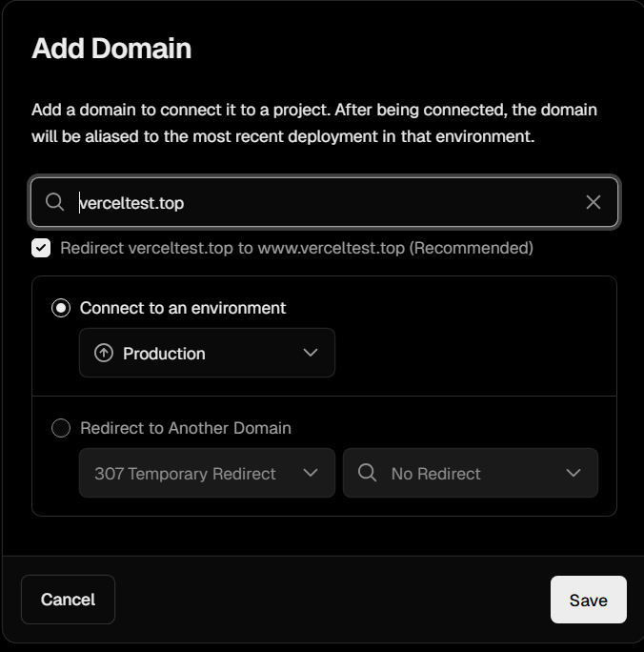Click the search magnifier icon in domain field
This screenshot has width=644, height=652.
point(54,202)
